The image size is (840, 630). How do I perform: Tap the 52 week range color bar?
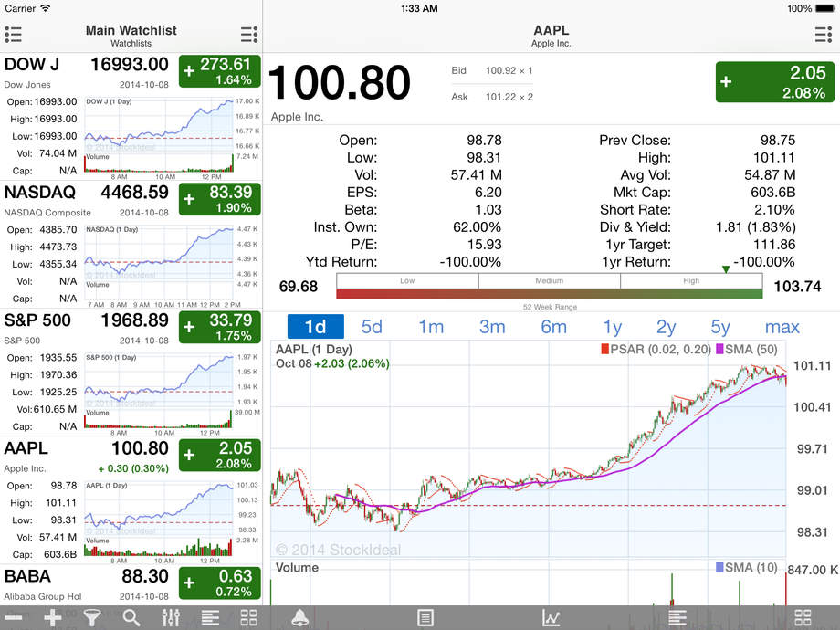tap(549, 294)
